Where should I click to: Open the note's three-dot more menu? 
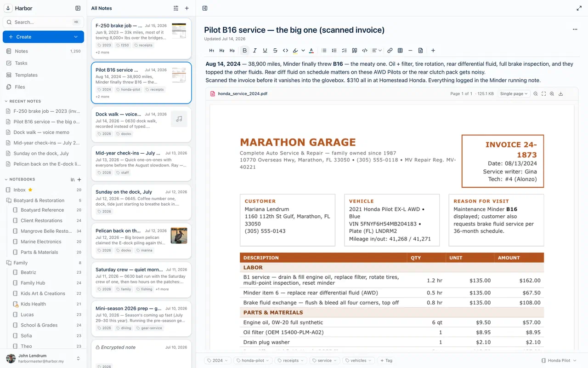coord(575,29)
